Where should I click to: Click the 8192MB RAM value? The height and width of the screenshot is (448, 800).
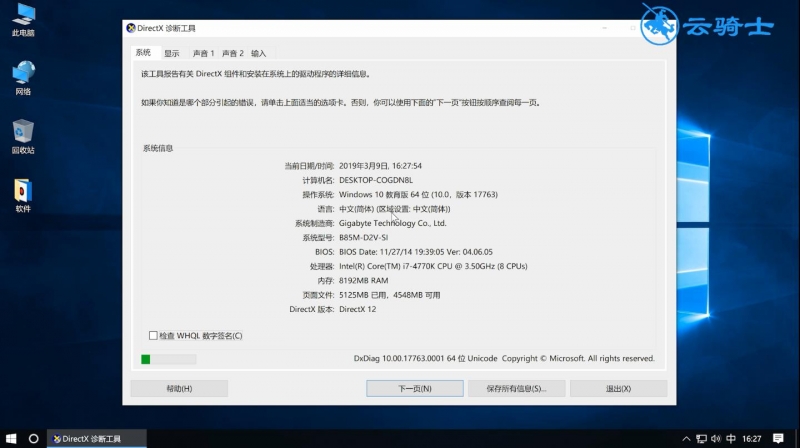coord(363,280)
